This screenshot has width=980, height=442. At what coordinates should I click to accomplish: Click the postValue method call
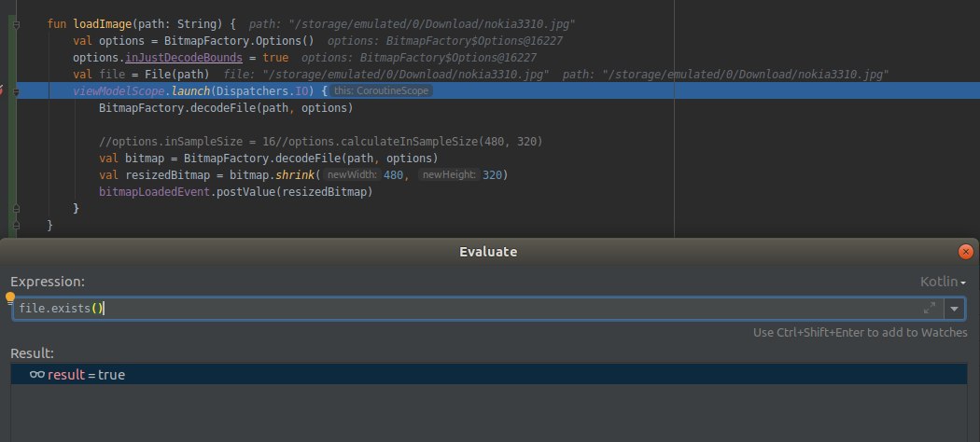pos(245,192)
